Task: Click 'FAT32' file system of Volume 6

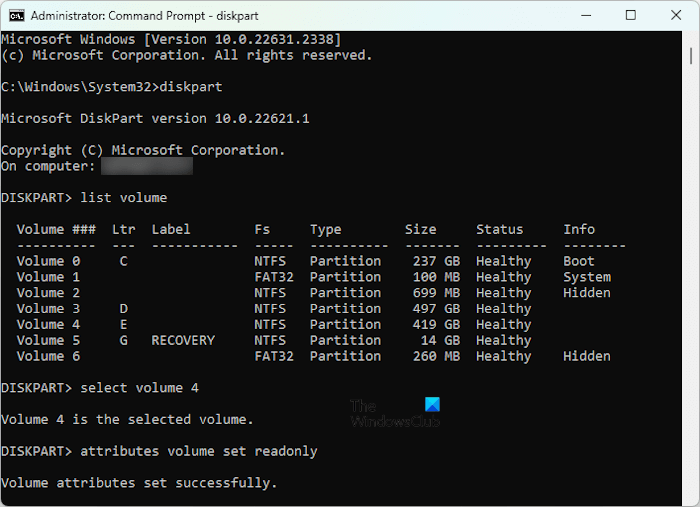Action: click(274, 356)
